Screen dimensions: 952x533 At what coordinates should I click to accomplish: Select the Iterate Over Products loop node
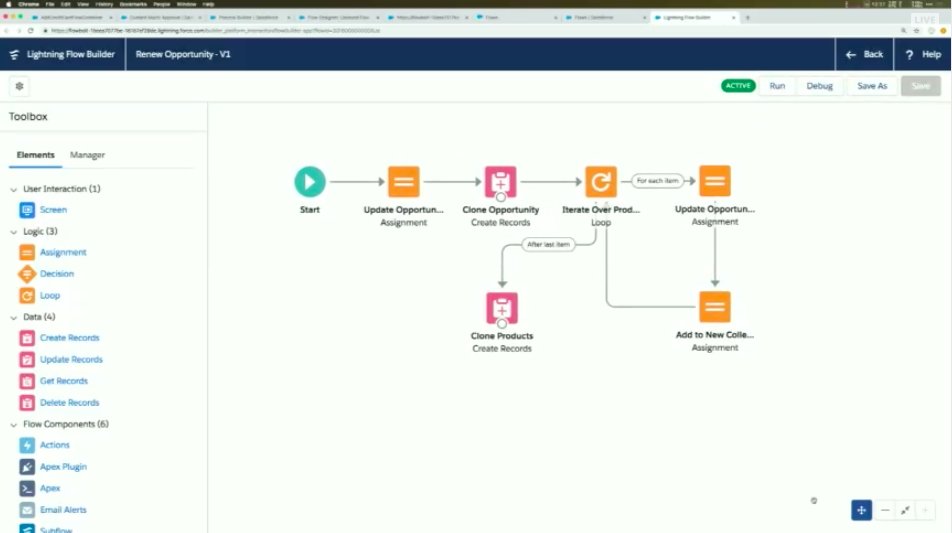(x=600, y=182)
